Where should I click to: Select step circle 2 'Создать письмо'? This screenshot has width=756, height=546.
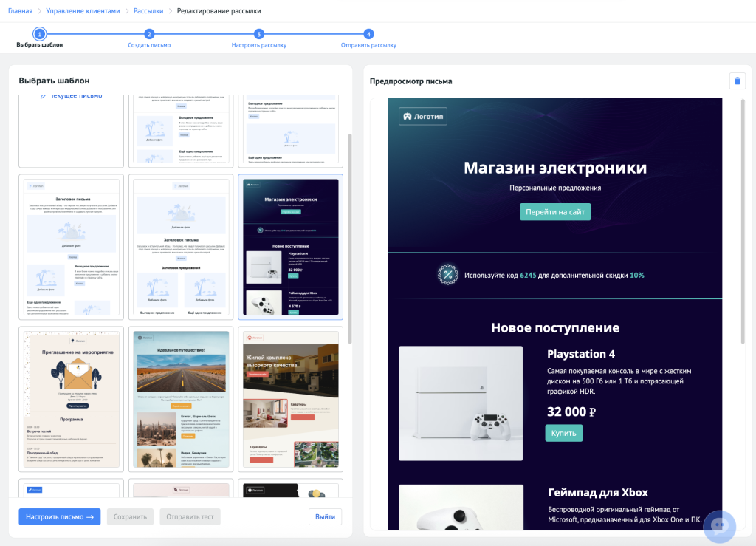point(149,33)
